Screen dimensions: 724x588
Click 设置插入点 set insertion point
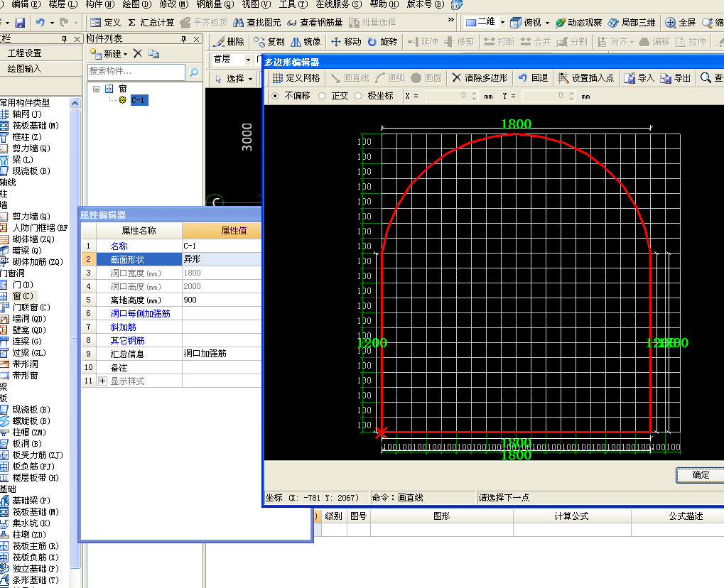tap(586, 77)
